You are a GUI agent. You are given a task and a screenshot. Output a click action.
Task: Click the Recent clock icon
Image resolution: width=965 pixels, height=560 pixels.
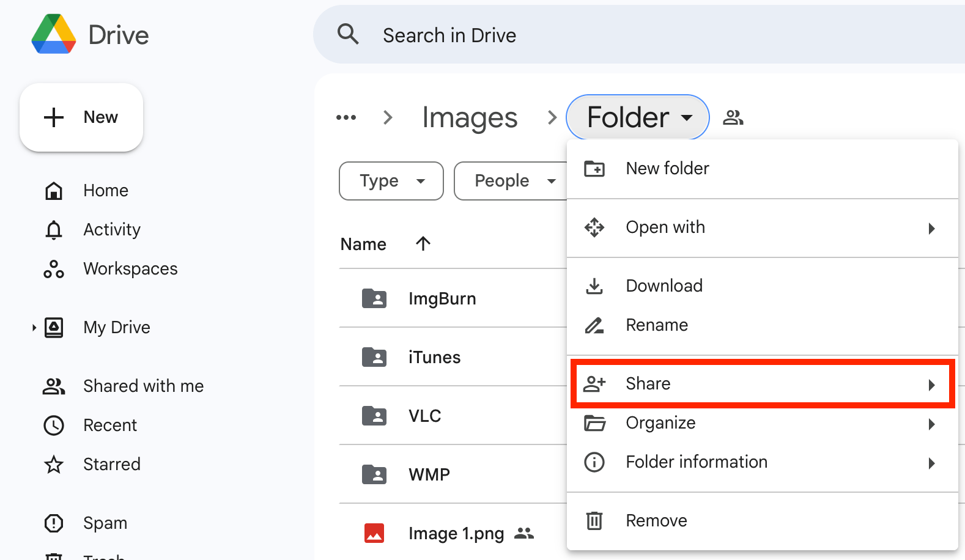tap(54, 426)
